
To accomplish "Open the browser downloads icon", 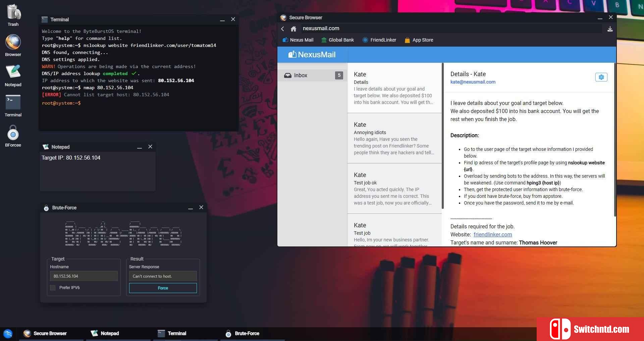I will (610, 29).
